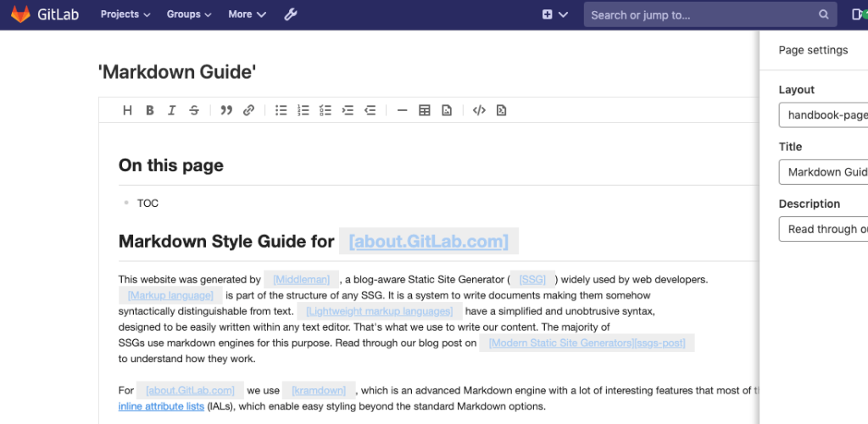Create a bulleted list
The width and height of the screenshot is (868, 424).
(x=281, y=110)
